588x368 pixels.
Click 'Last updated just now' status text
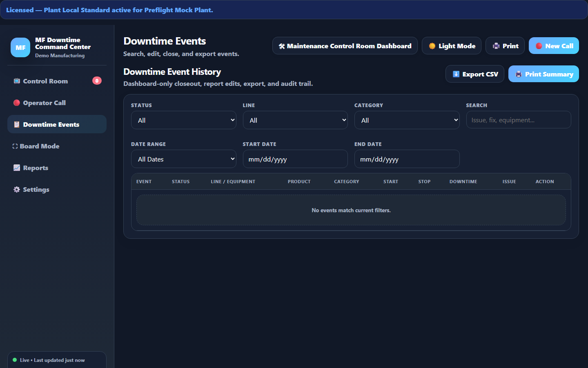point(59,360)
